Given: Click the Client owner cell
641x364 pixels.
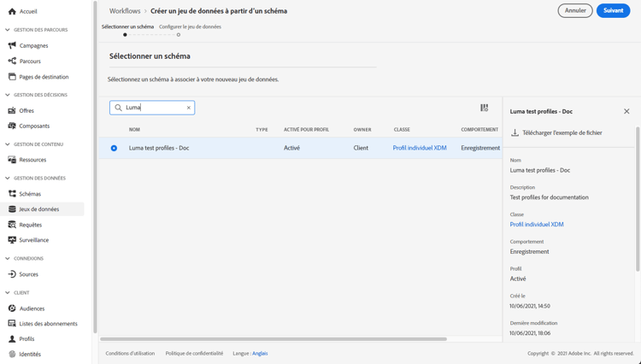Looking at the screenshot, I should click(361, 148).
